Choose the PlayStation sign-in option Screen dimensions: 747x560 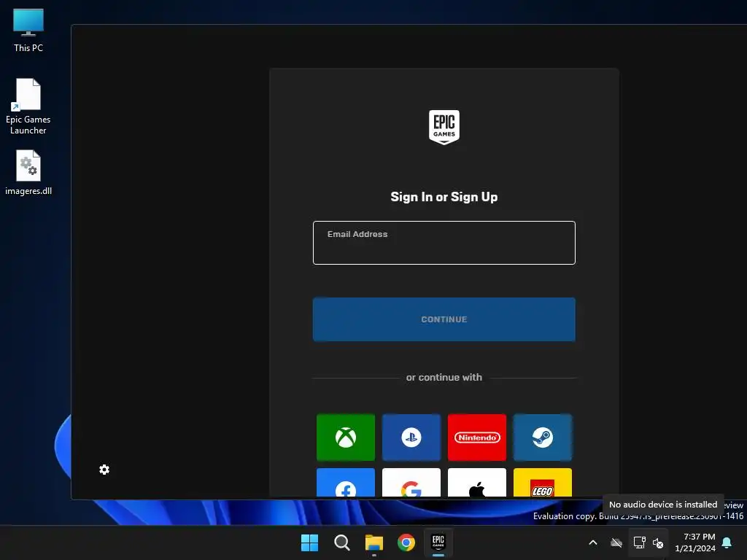(411, 437)
